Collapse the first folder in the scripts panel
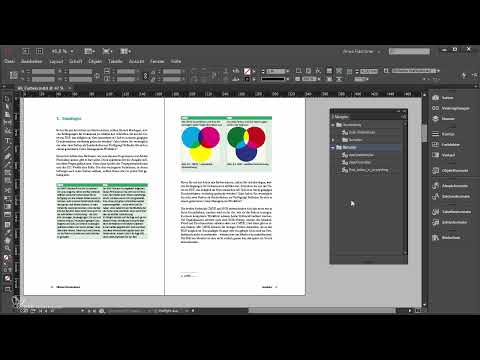 333,125
